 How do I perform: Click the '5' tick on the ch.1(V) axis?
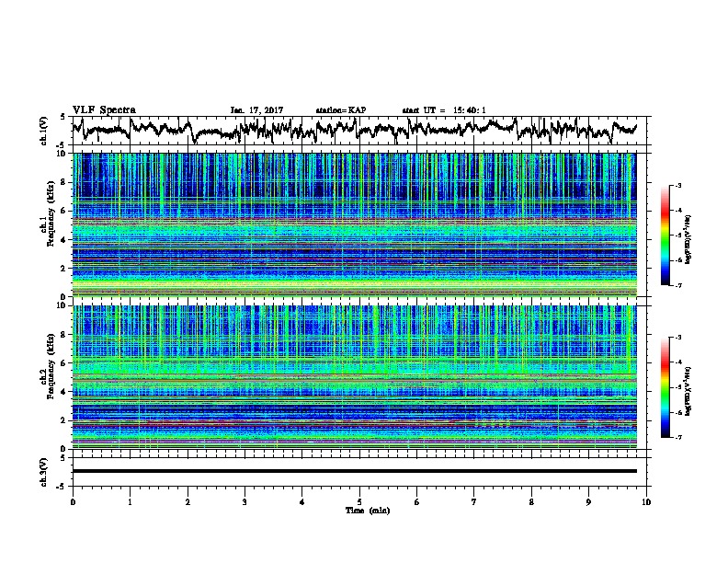point(63,117)
